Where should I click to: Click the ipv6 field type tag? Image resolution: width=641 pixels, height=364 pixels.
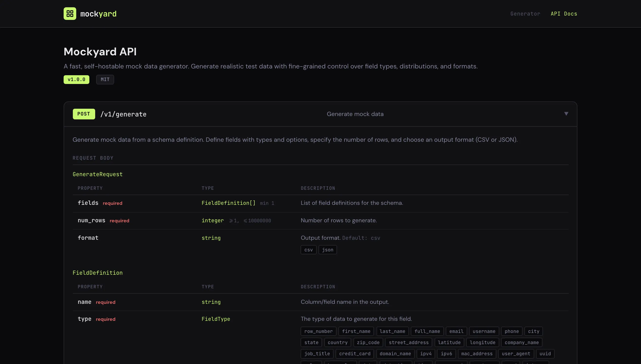pos(446,354)
